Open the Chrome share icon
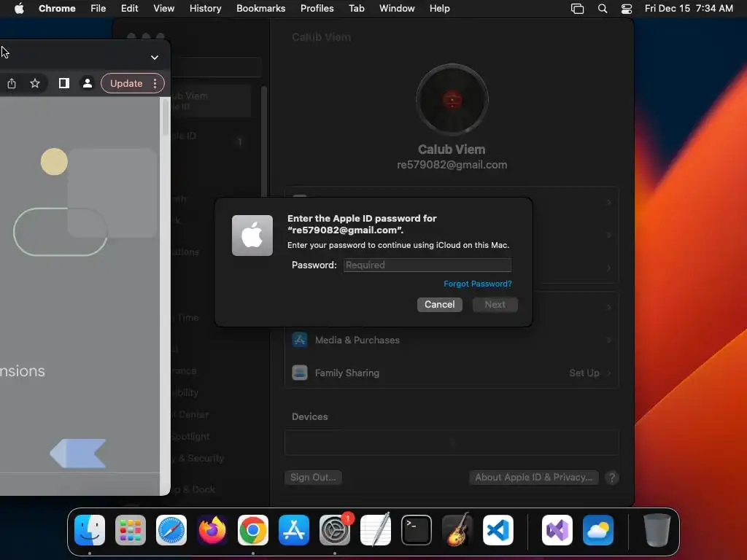The width and height of the screenshot is (747, 560). coord(12,83)
